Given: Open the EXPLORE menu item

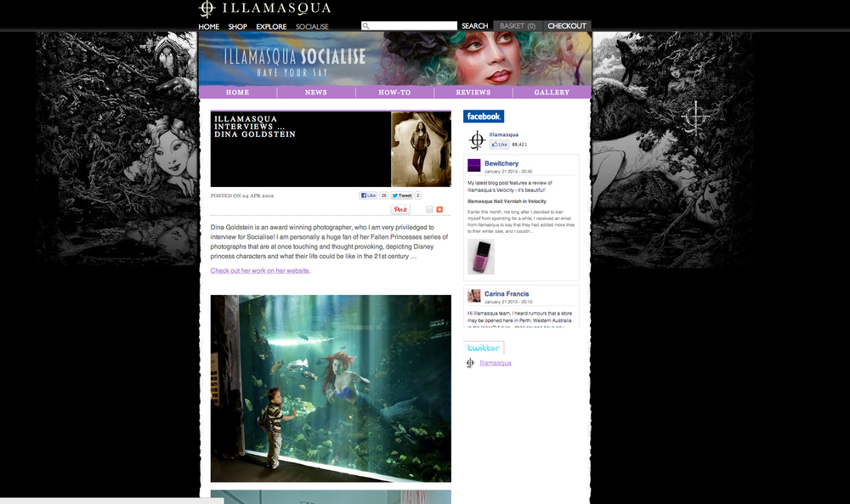Looking at the screenshot, I should pyautogui.click(x=271, y=26).
